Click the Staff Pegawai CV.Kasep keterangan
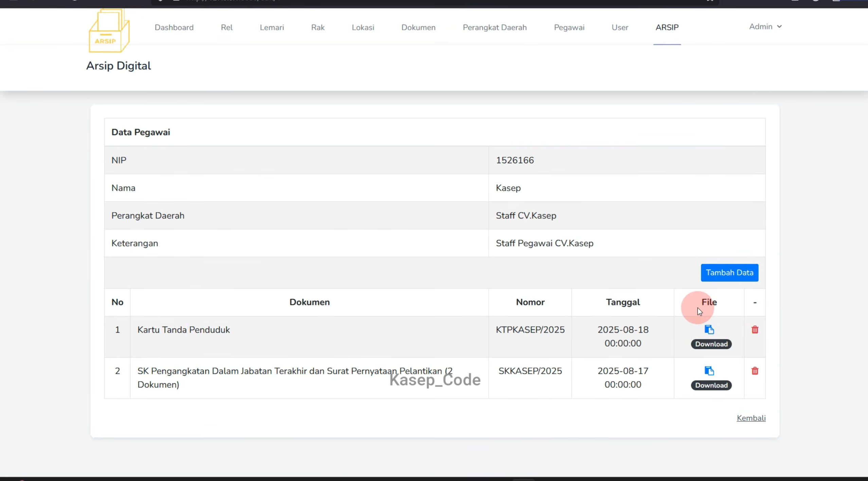 point(544,243)
